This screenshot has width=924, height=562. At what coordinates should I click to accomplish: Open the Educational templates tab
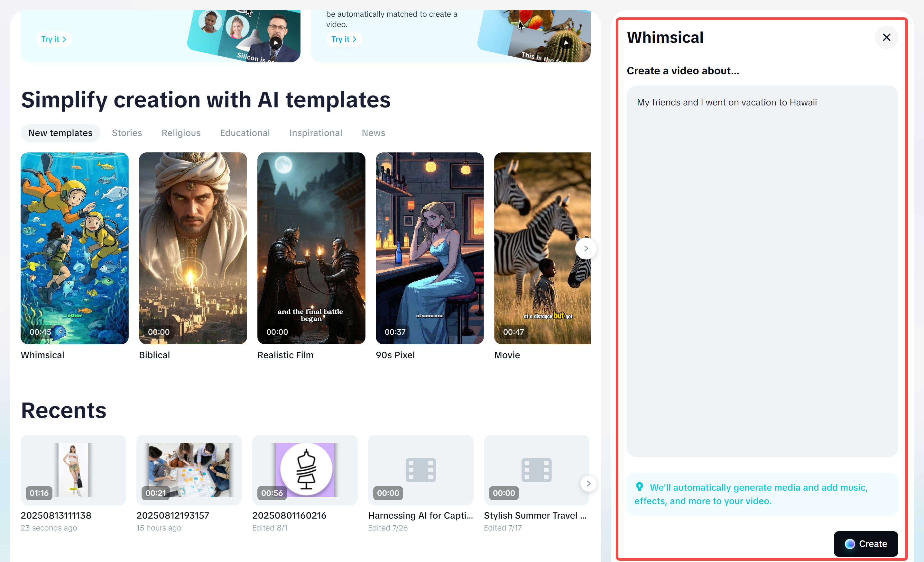[245, 133]
